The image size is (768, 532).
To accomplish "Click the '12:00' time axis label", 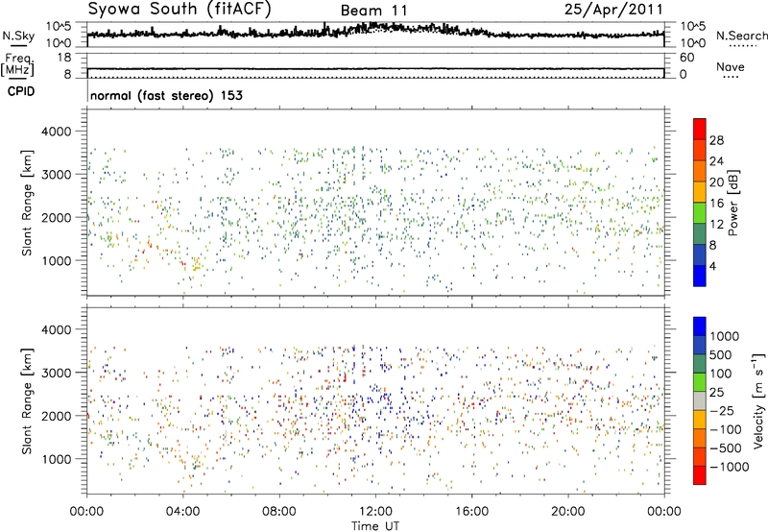I will (375, 512).
